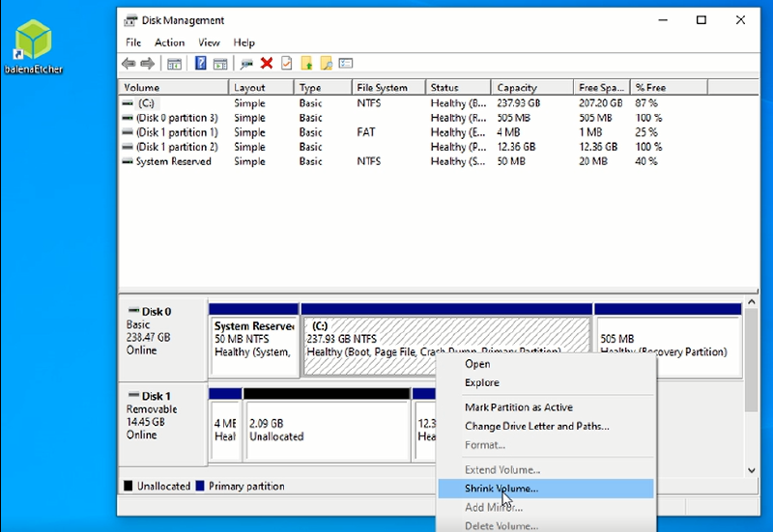Screen dimensions: 773x532
Task: Click the folder with magnifier toolbar icon
Action: pyautogui.click(x=327, y=64)
